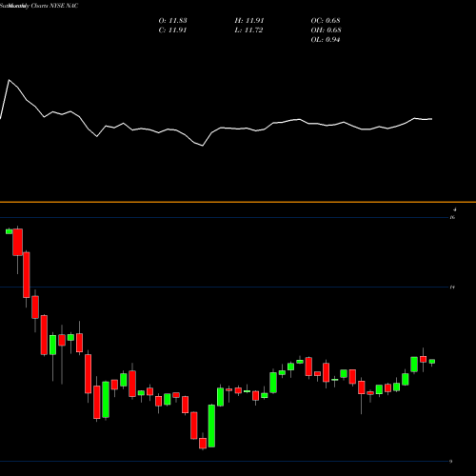Click the first small green candlestick at left
This screenshot has width=476, height=476.
tap(10, 231)
